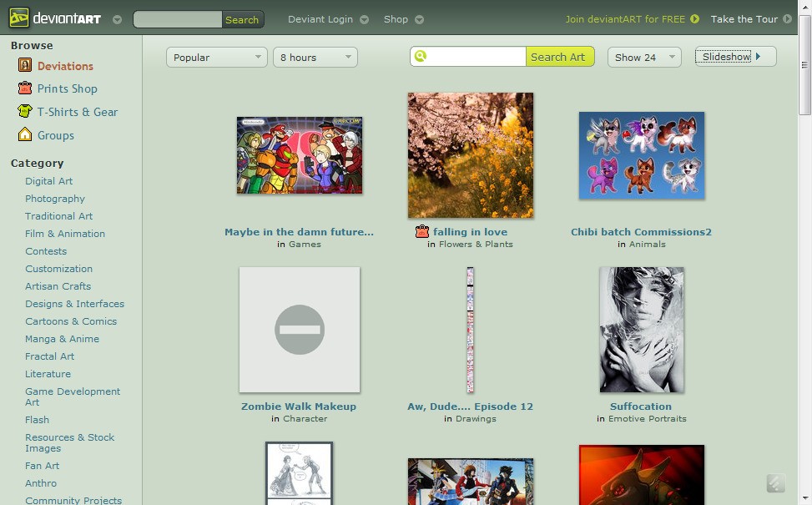Click the Groups house icon
The height and width of the screenshot is (505, 812).
point(24,134)
